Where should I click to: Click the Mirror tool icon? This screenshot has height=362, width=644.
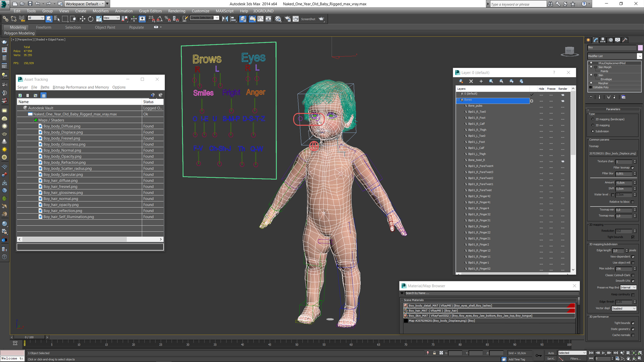[225, 19]
